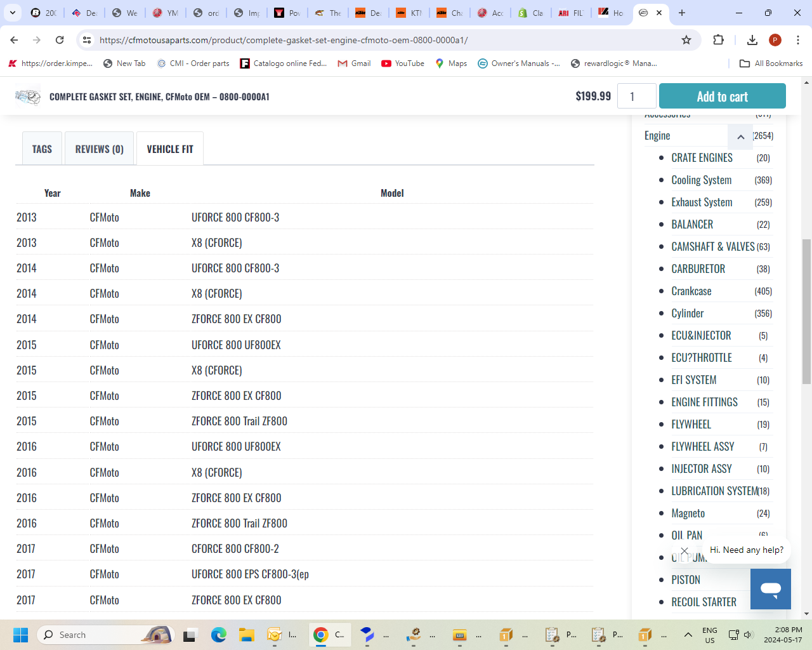The width and height of the screenshot is (812, 650).
Task: Collapse the Engine category chevron
Action: point(740,136)
